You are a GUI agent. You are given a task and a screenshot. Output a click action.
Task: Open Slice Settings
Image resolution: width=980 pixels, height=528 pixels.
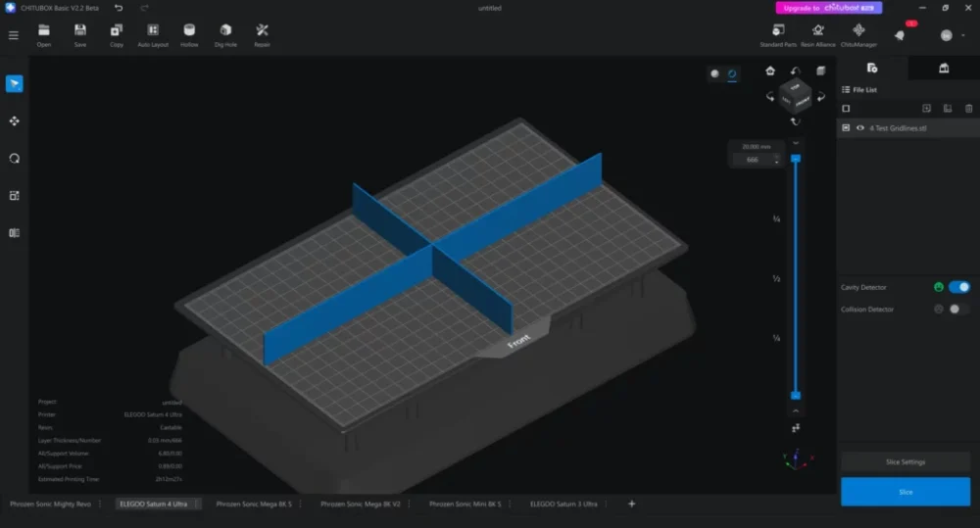pos(905,461)
